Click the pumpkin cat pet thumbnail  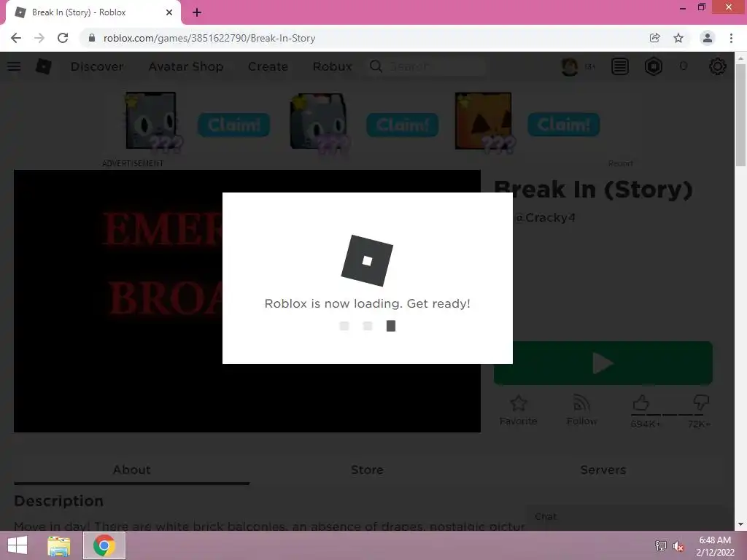[x=483, y=121]
